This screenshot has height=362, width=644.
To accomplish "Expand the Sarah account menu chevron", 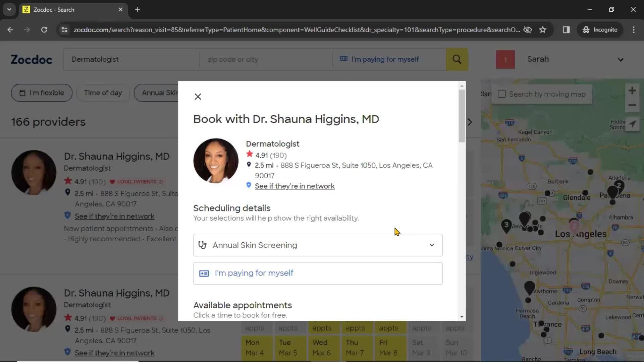I will click(621, 60).
